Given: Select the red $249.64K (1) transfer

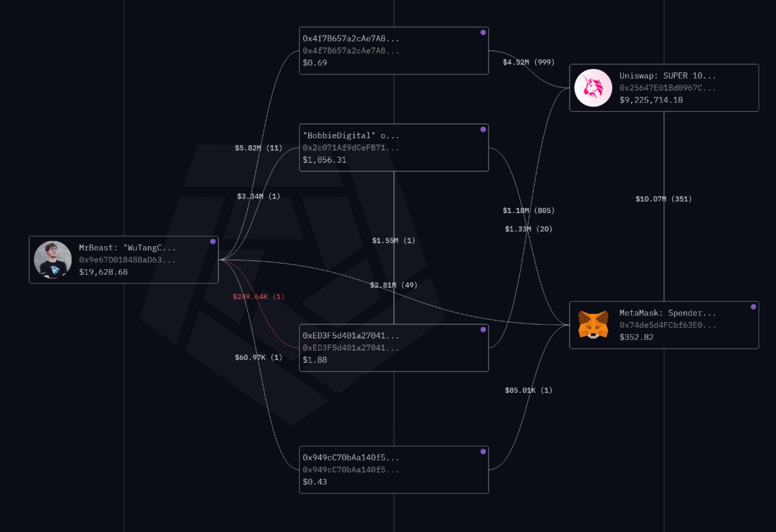Looking at the screenshot, I should (x=259, y=297).
